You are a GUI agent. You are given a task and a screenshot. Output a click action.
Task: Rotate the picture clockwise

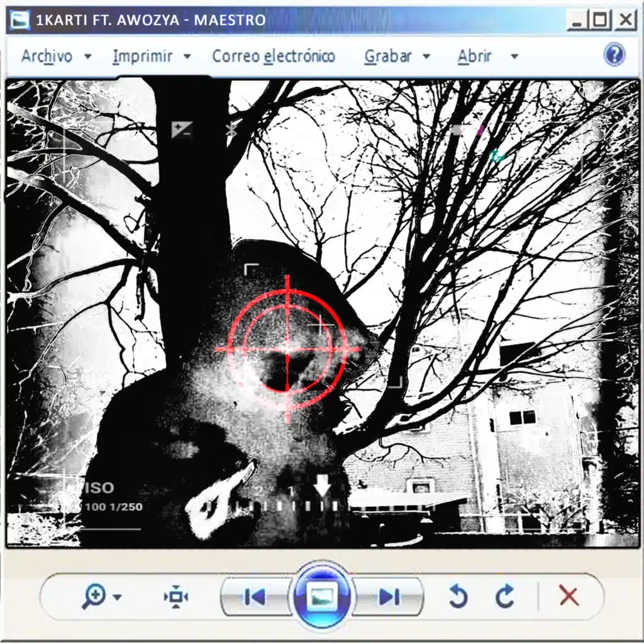pyautogui.click(x=504, y=596)
